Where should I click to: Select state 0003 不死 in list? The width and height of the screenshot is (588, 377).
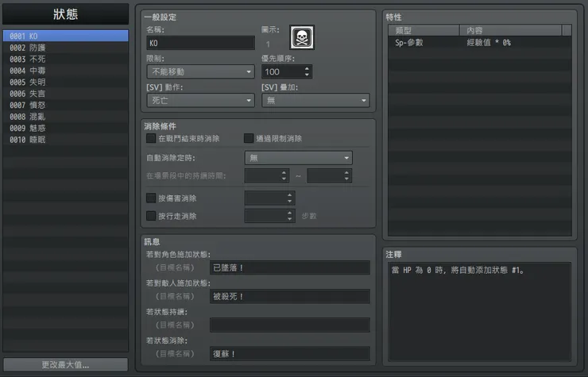click(x=66, y=60)
